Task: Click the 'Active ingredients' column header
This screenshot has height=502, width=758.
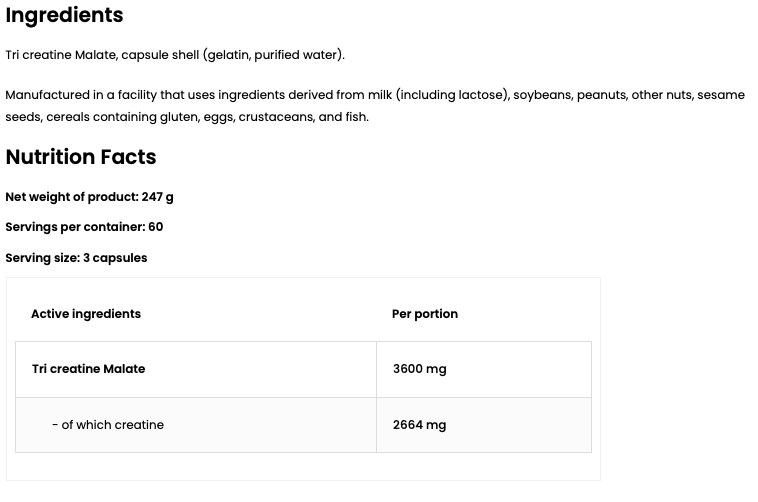Action: pyautogui.click(x=86, y=314)
